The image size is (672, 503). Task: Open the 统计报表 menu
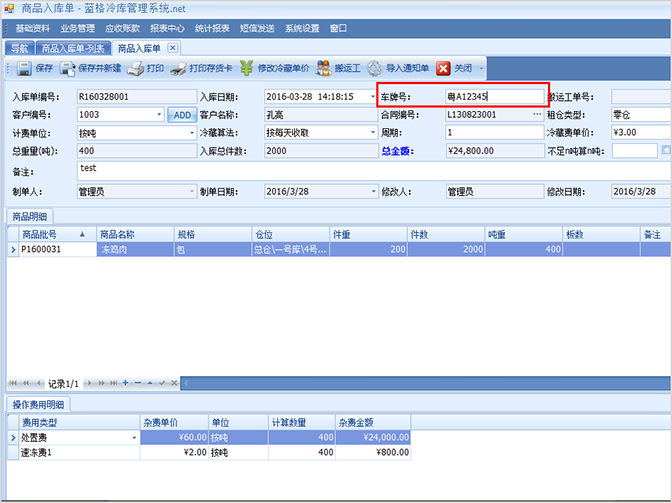(x=212, y=28)
